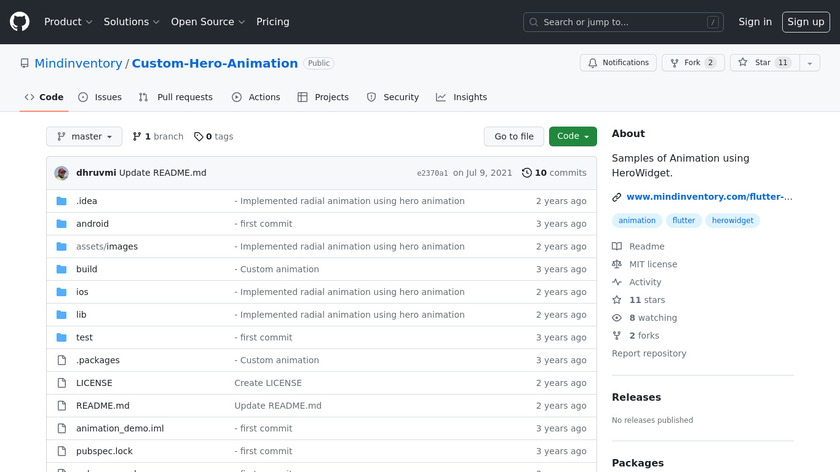Screen dimensions: 840x472
Task: Switch to the Issues tab
Action: 100,97
